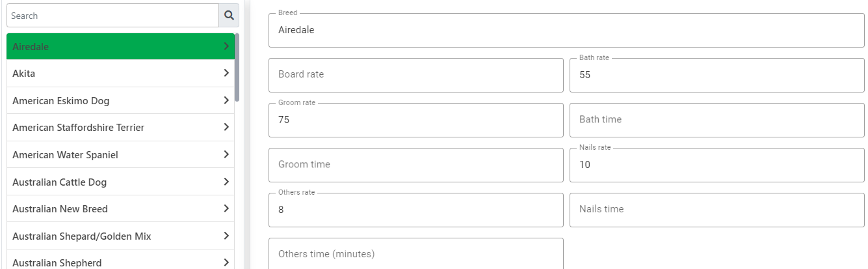This screenshot has width=868, height=269.
Task: Select the Nails rate input
Action: pyautogui.click(x=717, y=165)
